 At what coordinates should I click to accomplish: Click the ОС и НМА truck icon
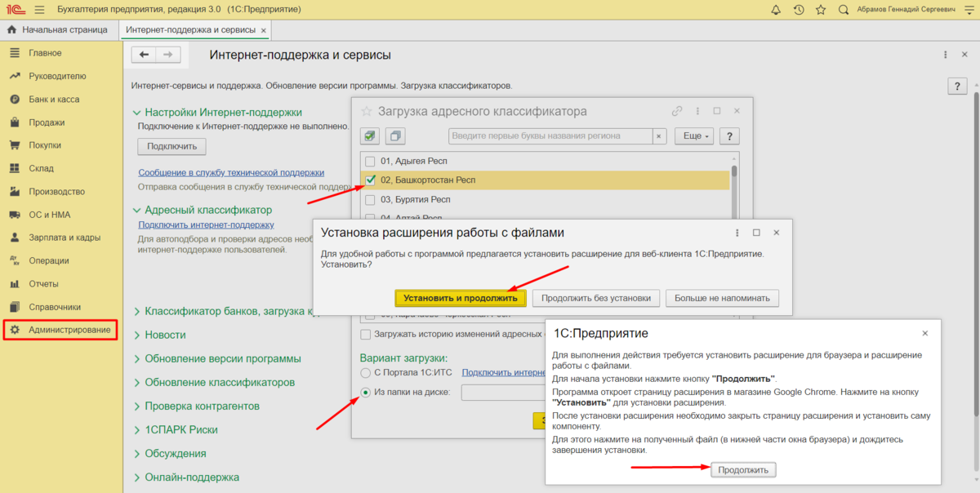click(14, 215)
